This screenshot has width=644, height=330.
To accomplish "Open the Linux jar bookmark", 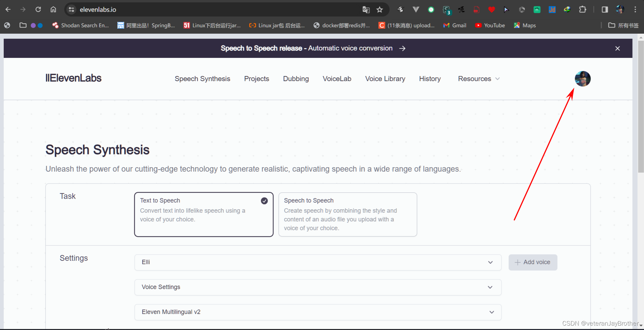I will pos(277,25).
